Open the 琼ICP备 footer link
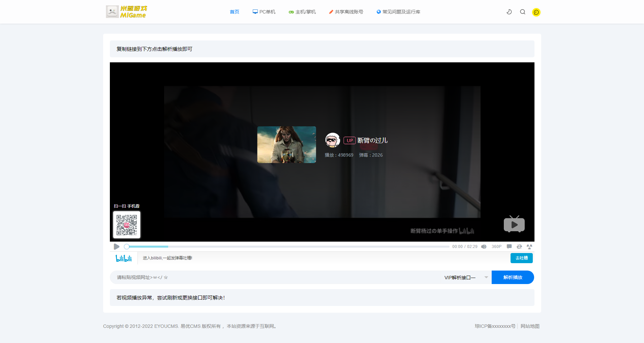Image resolution: width=644 pixels, height=343 pixels. click(495, 326)
